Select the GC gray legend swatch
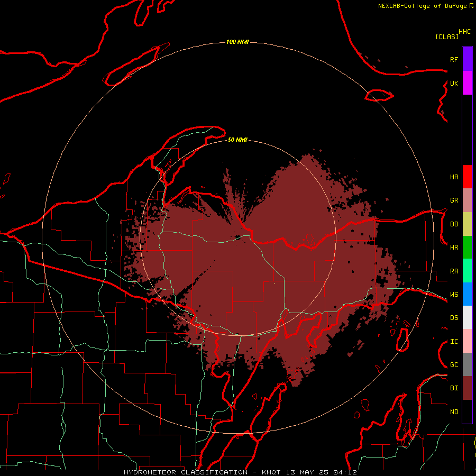Image resolution: width=476 pixels, height=476 pixels. pos(467,364)
